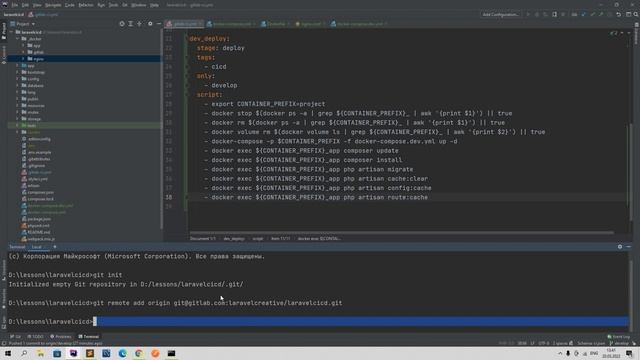Screen dimensions: 640x360
Task: Expand the storage folder
Action: pos(18,119)
